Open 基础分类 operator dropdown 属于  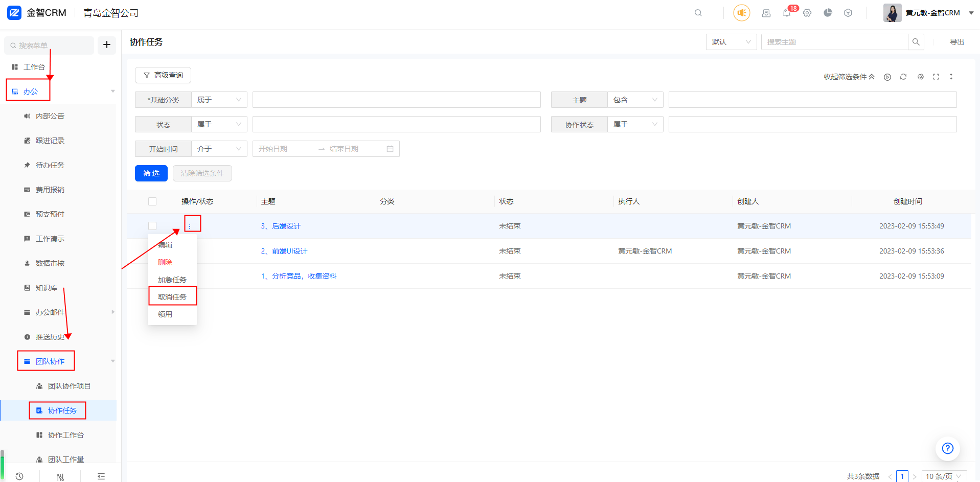coord(219,100)
